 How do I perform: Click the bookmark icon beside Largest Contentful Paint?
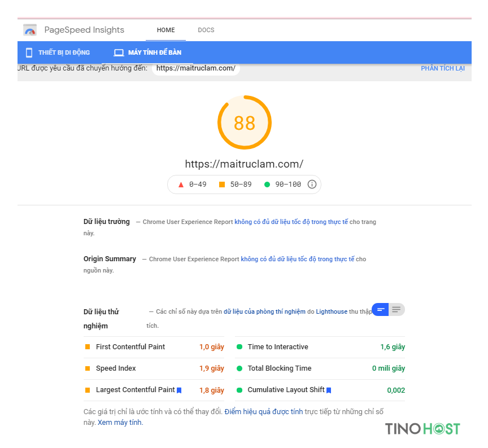click(179, 390)
